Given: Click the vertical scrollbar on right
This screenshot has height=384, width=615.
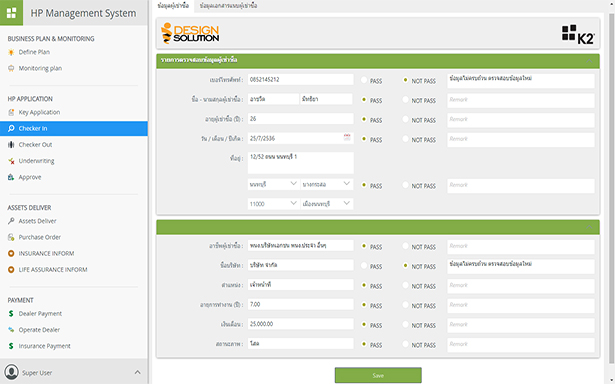Looking at the screenshot, I should 611,188.
